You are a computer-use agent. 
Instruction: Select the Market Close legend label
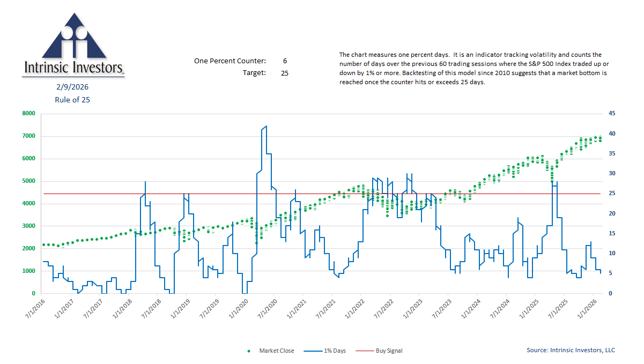277,351
